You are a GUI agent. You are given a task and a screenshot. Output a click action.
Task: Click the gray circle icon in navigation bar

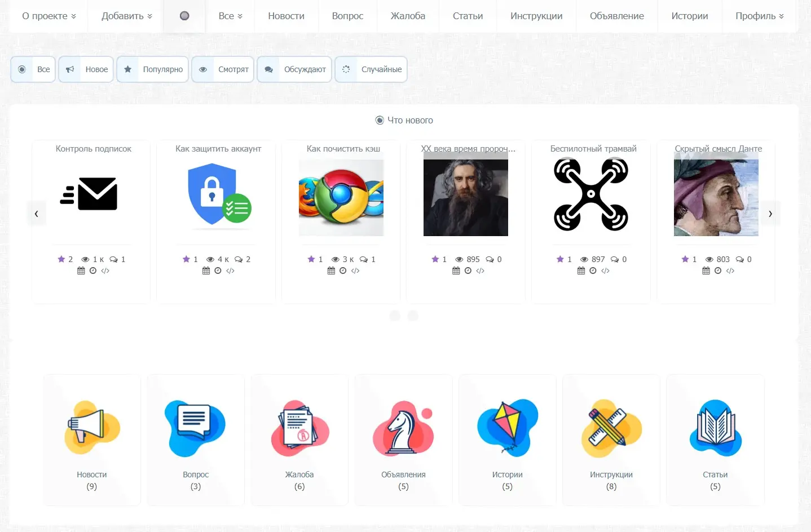pyautogui.click(x=184, y=16)
